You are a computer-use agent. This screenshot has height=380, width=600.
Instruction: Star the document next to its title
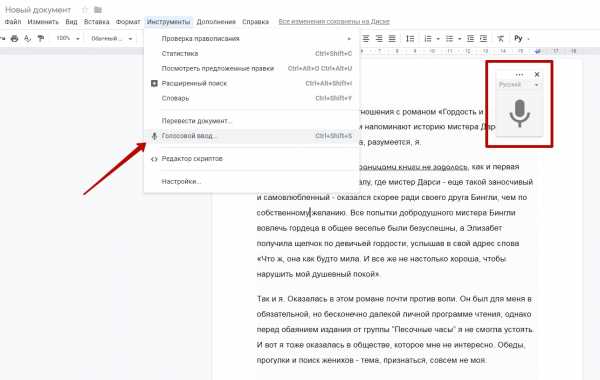click(x=85, y=10)
